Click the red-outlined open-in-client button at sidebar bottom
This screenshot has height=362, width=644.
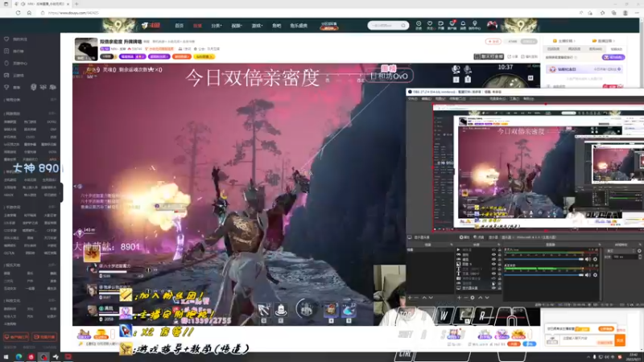pyautogui.click(x=16, y=337)
